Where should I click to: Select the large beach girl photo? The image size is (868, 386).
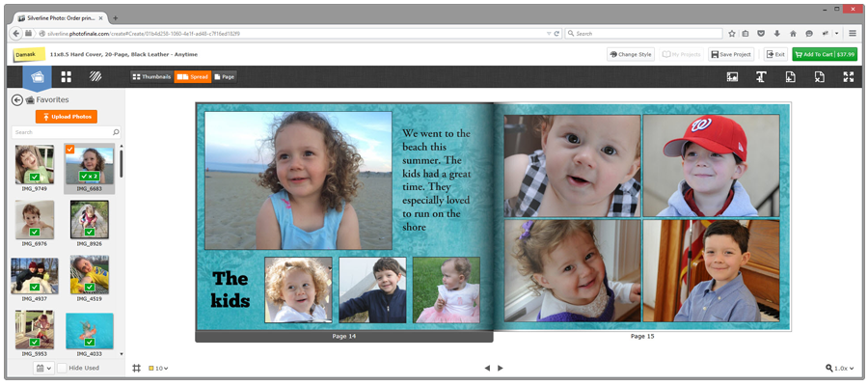(x=298, y=180)
